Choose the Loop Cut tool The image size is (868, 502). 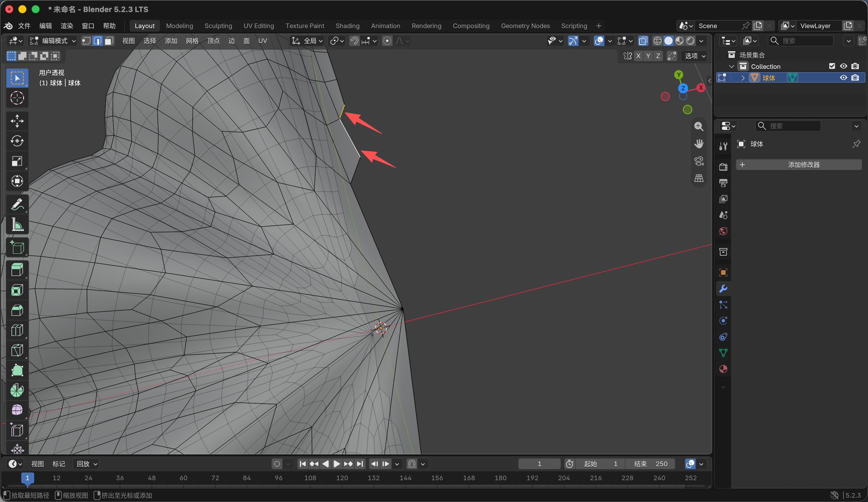coord(17,330)
